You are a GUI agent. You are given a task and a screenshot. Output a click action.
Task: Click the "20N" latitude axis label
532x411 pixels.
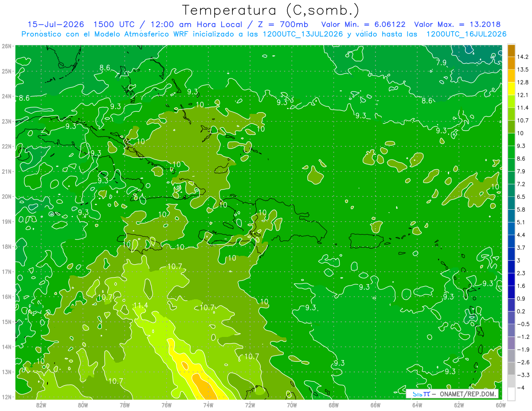7,196
